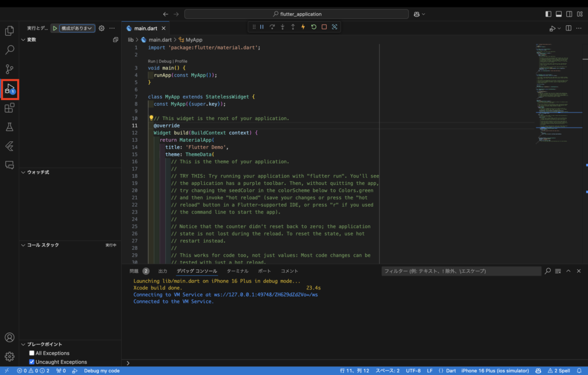The width and height of the screenshot is (588, 375).
Task: Disable the Uncaught Exceptions checkbox
Action: pos(33,361)
